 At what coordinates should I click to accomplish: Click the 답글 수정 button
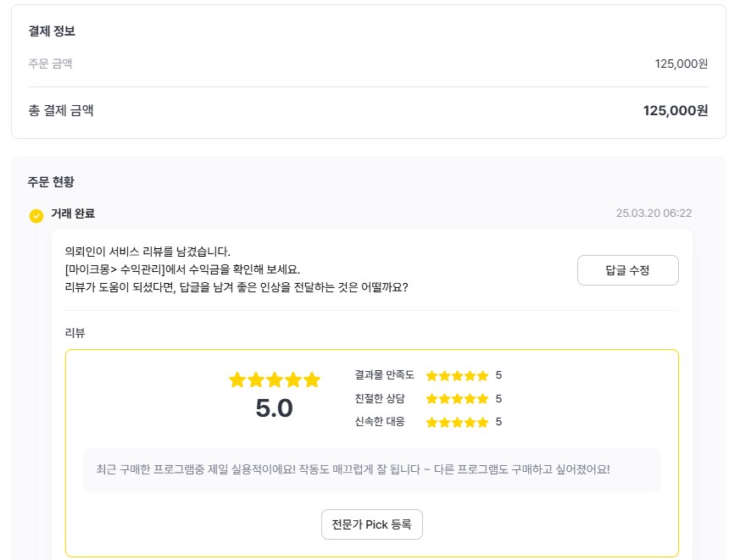tap(627, 270)
